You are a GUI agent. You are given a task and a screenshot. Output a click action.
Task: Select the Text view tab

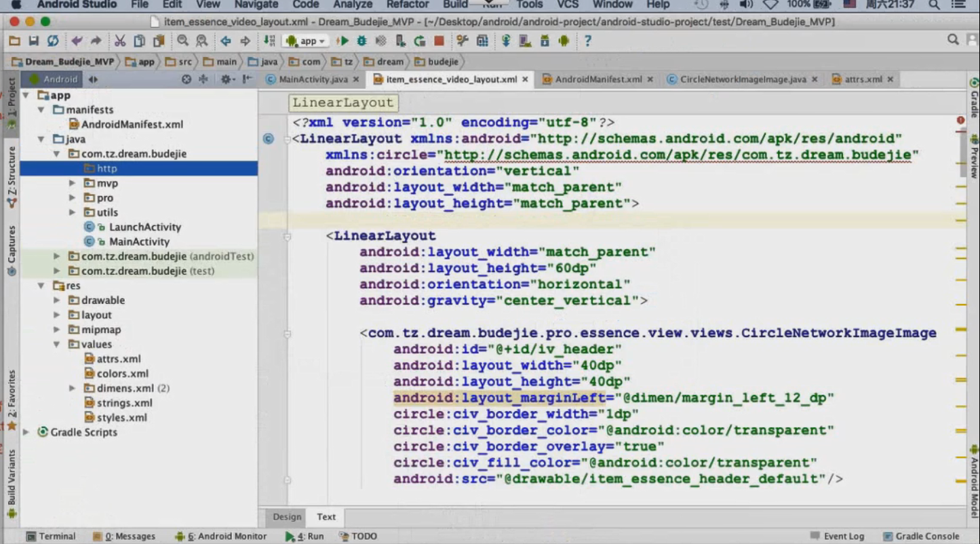[326, 517]
